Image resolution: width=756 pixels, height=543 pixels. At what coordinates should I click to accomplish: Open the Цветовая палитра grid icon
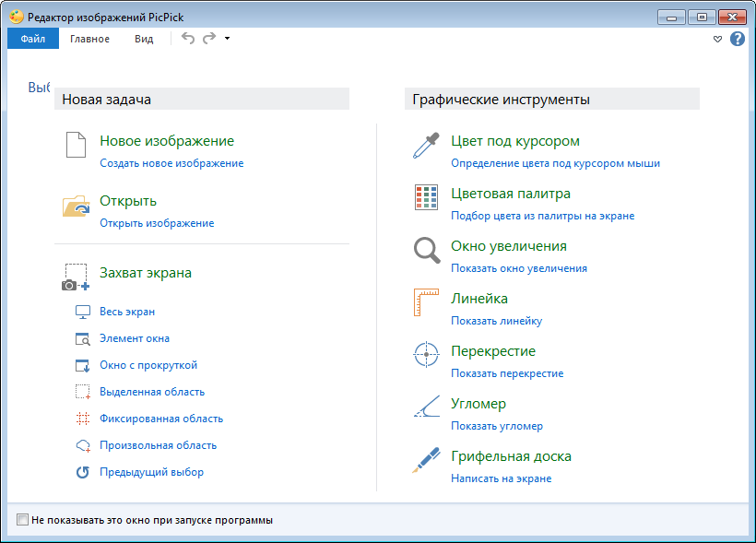[425, 198]
